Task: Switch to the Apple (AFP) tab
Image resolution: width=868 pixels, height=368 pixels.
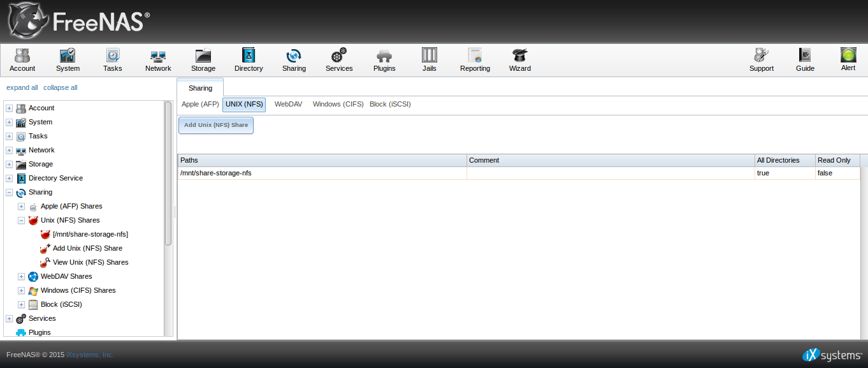Action: pos(200,104)
